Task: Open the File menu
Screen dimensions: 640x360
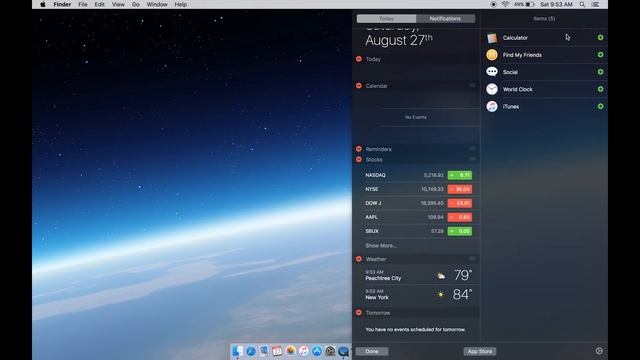Action: pos(83,4)
